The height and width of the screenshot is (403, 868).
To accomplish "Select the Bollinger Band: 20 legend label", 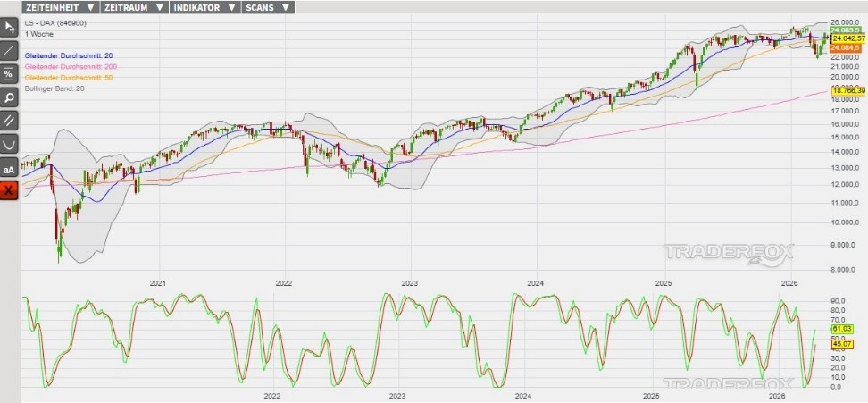I will 54,89.
